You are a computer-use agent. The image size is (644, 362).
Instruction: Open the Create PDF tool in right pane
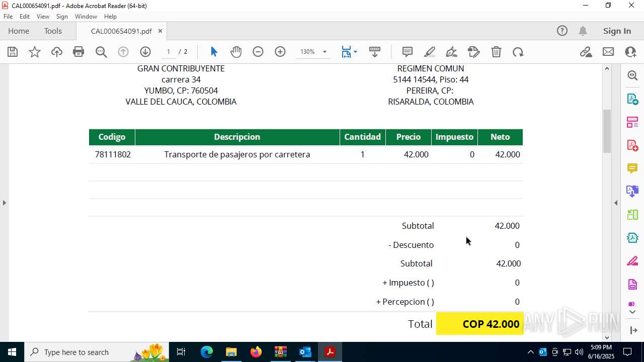[x=632, y=145]
